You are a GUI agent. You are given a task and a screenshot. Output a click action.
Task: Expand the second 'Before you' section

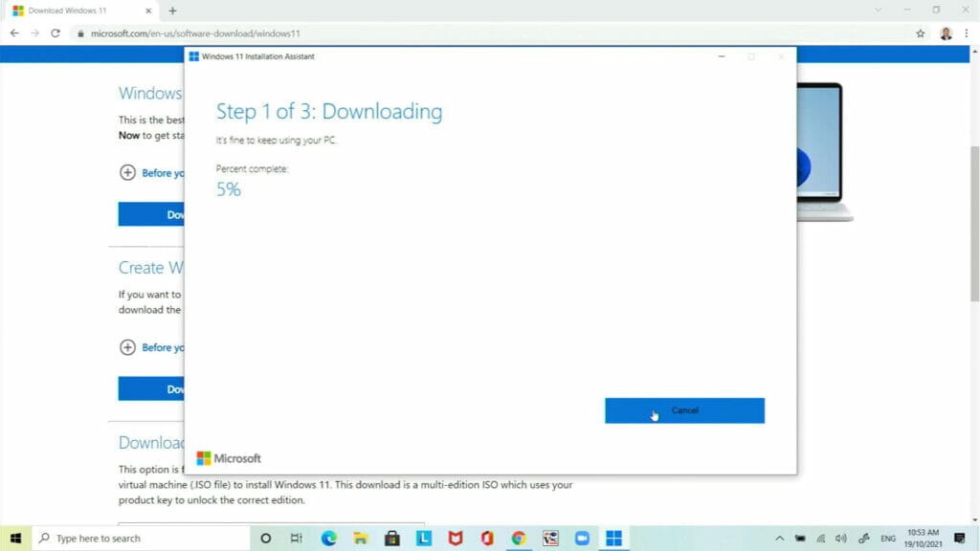(x=128, y=347)
